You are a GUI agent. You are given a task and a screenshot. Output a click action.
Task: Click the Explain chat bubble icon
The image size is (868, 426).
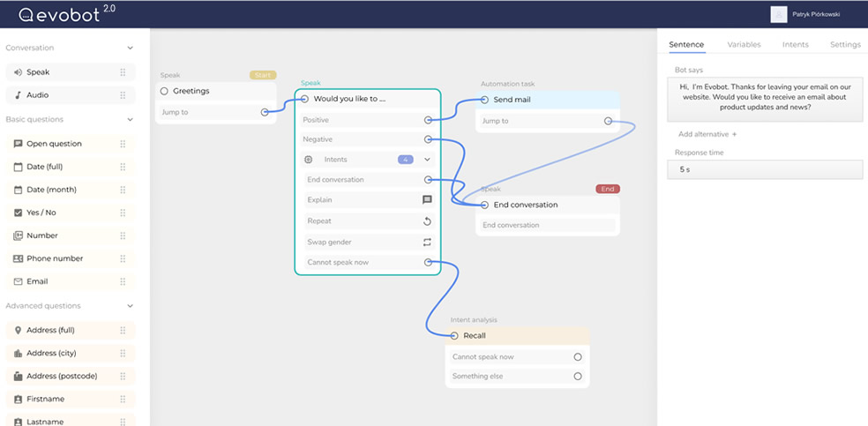point(428,200)
